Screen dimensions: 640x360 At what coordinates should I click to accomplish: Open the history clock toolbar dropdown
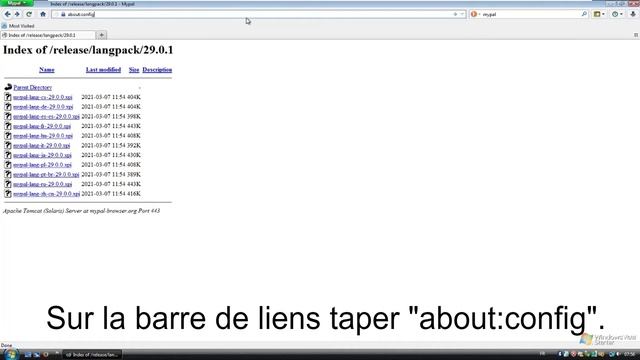[x=617, y=14]
